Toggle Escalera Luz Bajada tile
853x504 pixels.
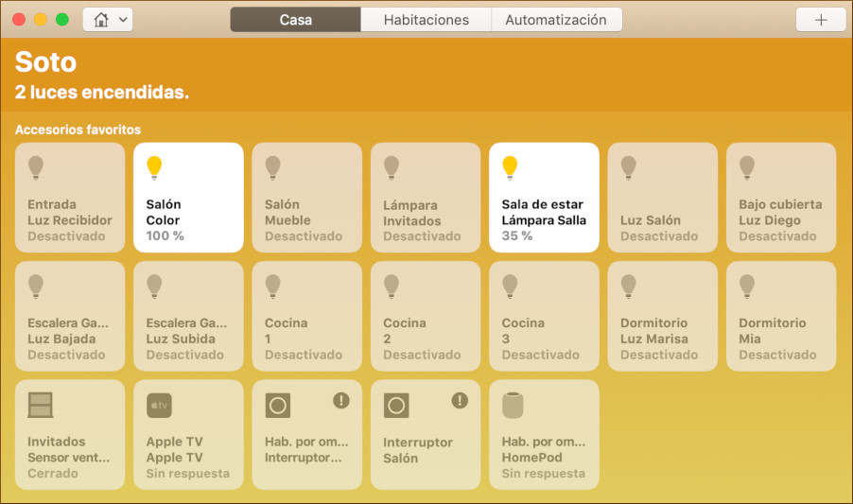pos(70,316)
